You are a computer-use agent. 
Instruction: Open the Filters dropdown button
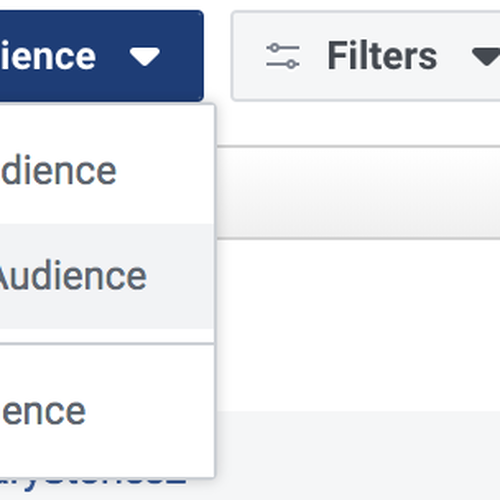pyautogui.click(x=366, y=56)
